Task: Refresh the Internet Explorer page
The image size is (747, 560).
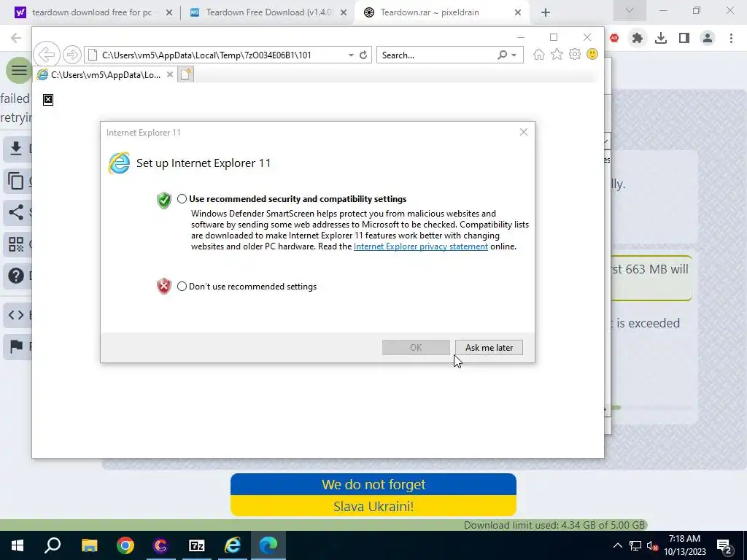Action: coord(363,55)
